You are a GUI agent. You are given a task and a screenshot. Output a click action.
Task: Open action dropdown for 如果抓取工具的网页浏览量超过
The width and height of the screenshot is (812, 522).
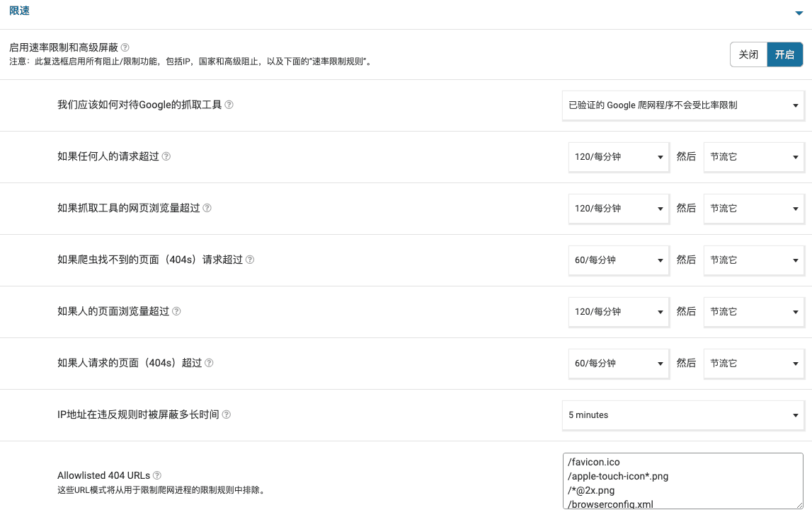pyautogui.click(x=753, y=209)
